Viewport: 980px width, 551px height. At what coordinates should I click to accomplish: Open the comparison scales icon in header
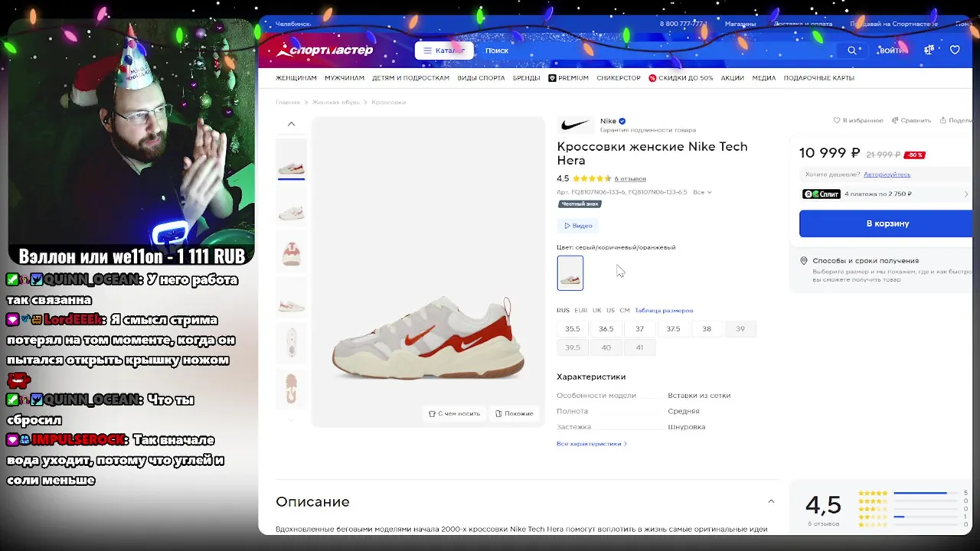pos(929,50)
